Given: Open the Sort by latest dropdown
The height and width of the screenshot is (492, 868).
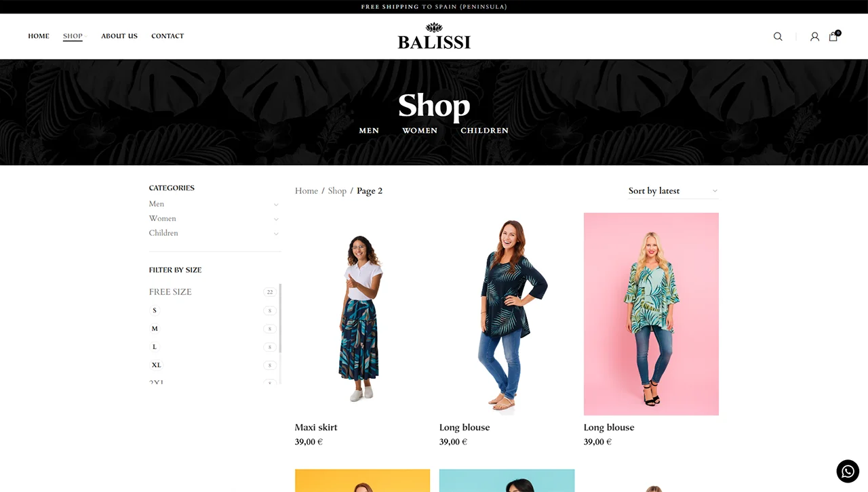Looking at the screenshot, I should click(673, 191).
